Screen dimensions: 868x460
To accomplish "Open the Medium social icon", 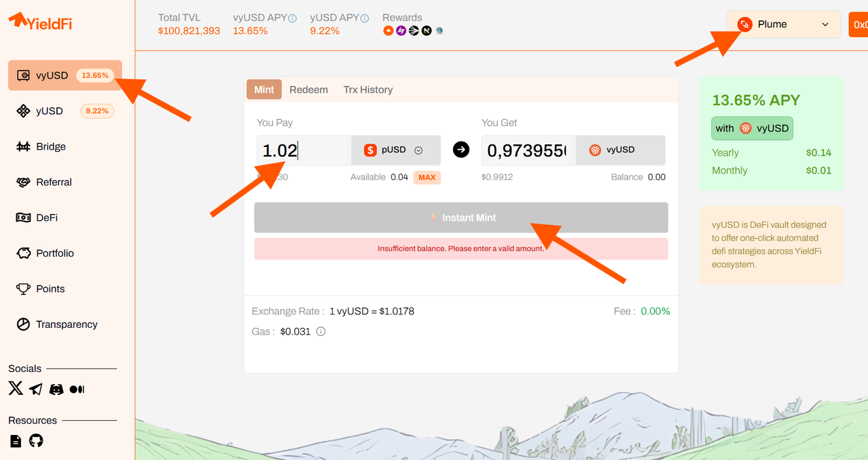I will tap(77, 390).
